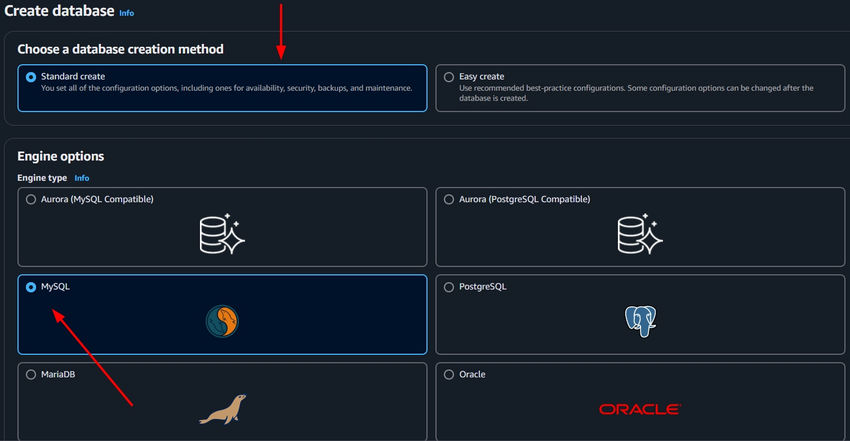The width and height of the screenshot is (850, 441).
Task: Click the 'Standard create' title text
Action: (x=73, y=76)
